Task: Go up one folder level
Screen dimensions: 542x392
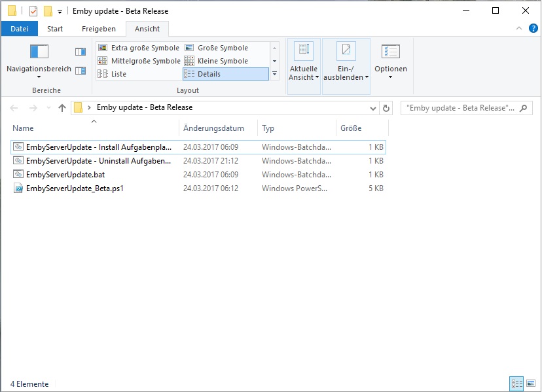Action: tap(62, 108)
